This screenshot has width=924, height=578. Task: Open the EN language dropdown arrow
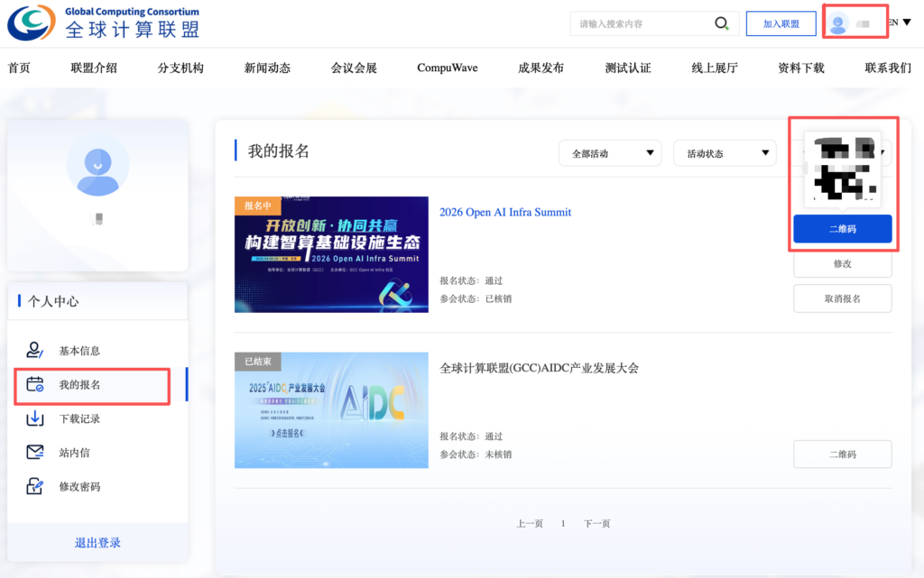click(x=906, y=23)
